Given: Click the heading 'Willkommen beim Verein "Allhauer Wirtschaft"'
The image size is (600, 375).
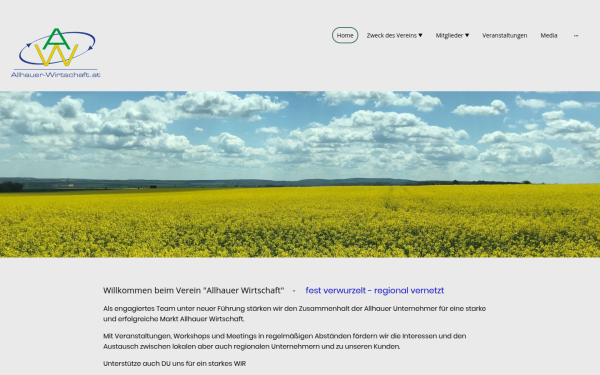Looking at the screenshot, I should pyautogui.click(x=194, y=290).
